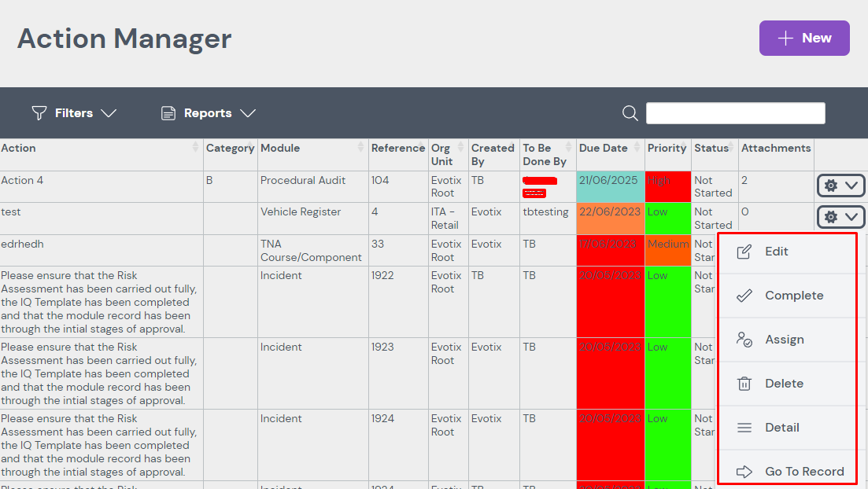Choose Delete in the actions menu

pos(784,384)
